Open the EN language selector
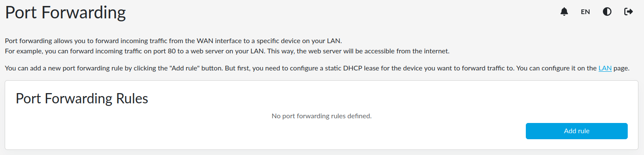The width and height of the screenshot is (644, 155). click(x=585, y=12)
